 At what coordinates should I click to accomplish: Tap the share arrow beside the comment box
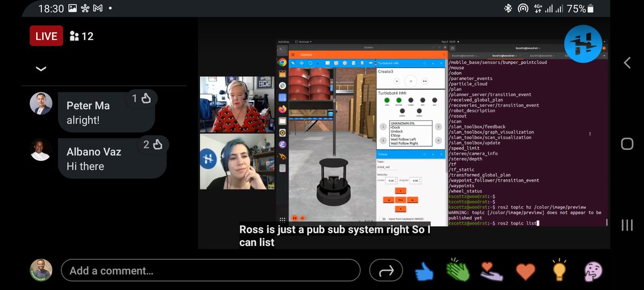386,271
